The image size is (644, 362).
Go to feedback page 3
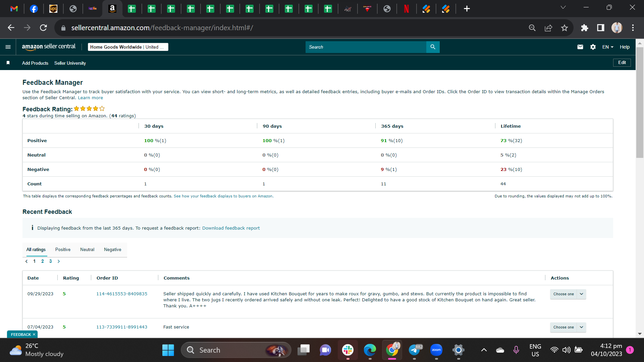[51, 261]
